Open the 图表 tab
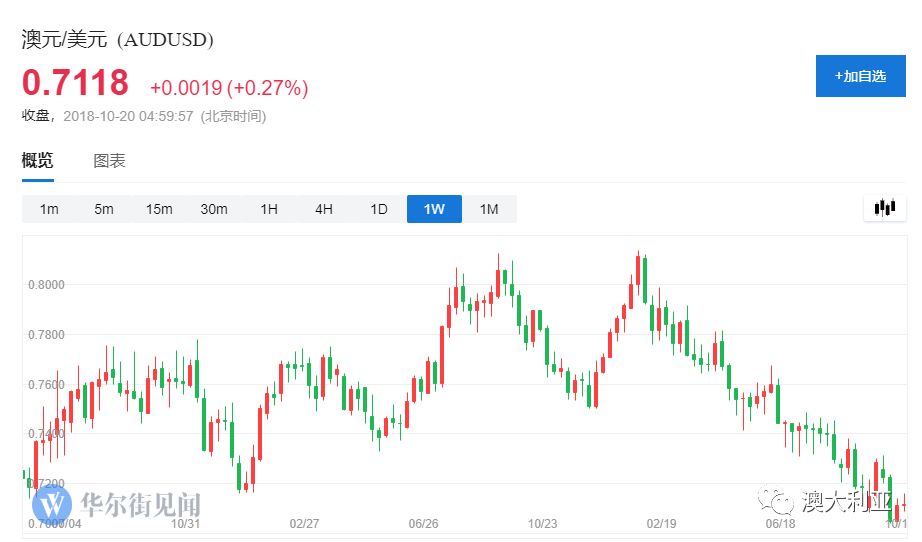This screenshot has height=542, width=922. pos(109,161)
